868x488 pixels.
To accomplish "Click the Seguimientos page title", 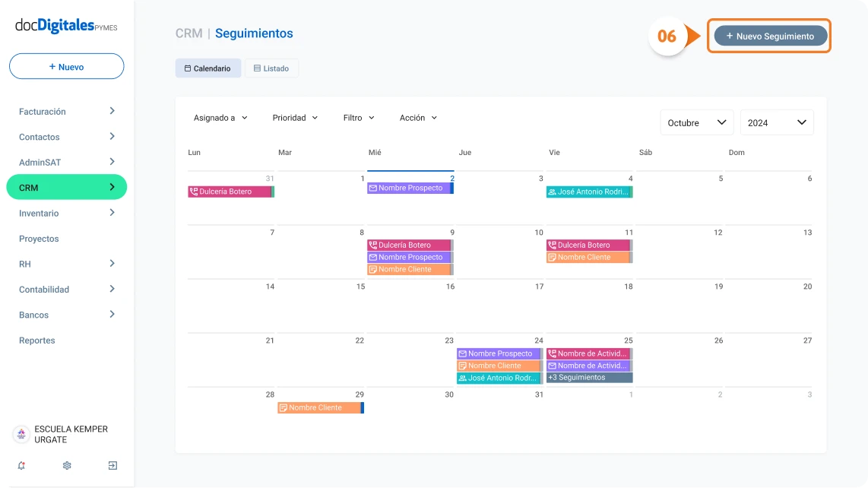I will 254,33.
